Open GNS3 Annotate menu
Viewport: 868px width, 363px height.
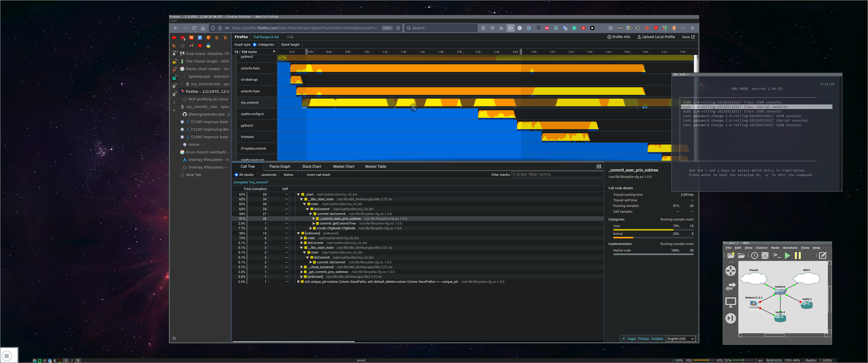click(790, 247)
